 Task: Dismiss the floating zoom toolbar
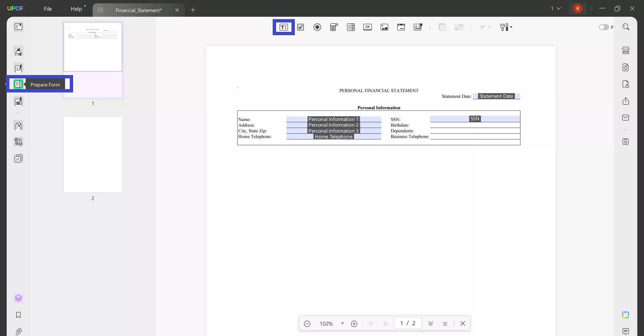pos(463,323)
